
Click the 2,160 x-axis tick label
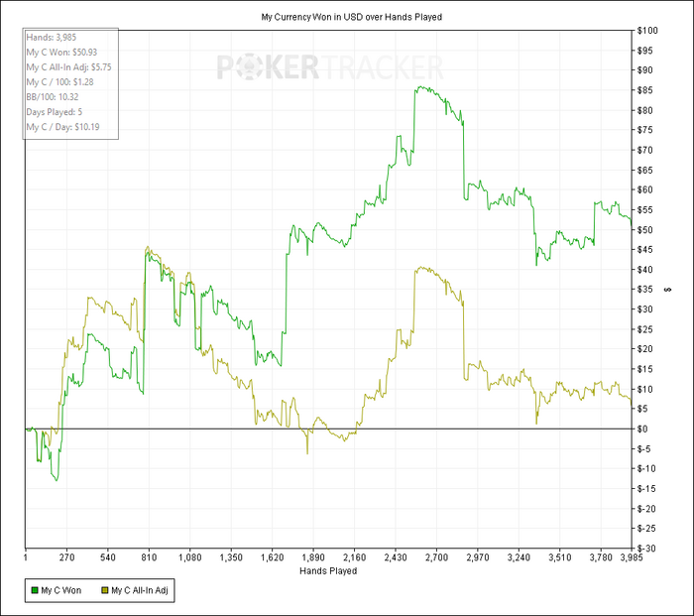point(355,557)
